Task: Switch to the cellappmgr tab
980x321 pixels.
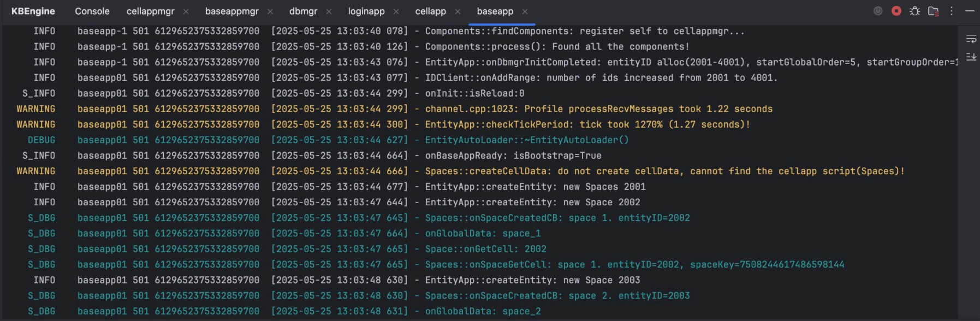Action: [150, 11]
